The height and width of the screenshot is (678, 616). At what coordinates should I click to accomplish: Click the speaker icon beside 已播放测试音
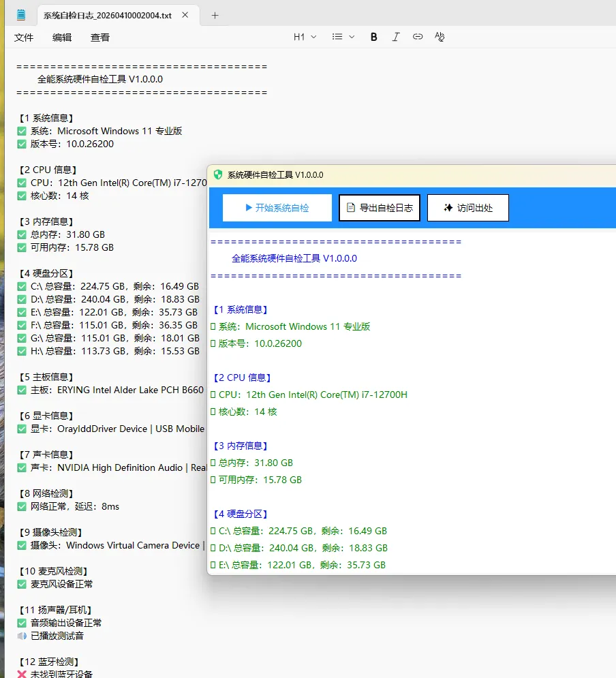(22, 636)
